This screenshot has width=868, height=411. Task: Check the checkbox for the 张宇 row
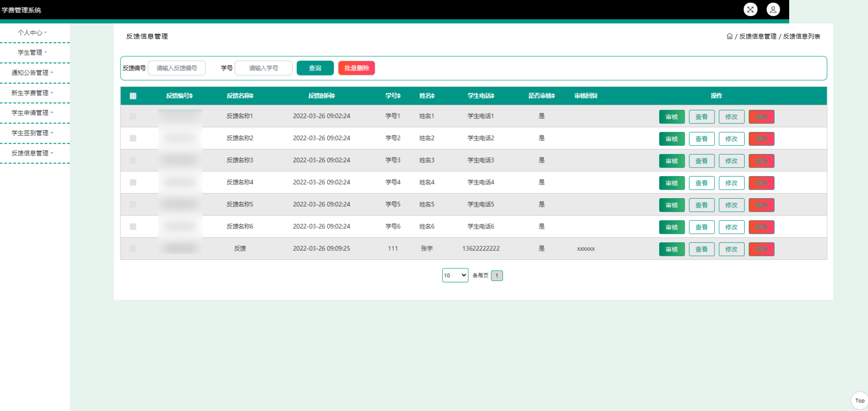click(133, 248)
